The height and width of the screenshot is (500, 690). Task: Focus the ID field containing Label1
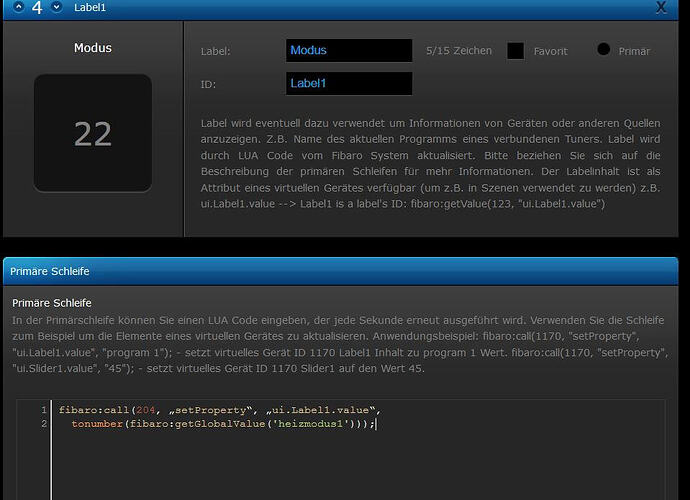pos(348,83)
